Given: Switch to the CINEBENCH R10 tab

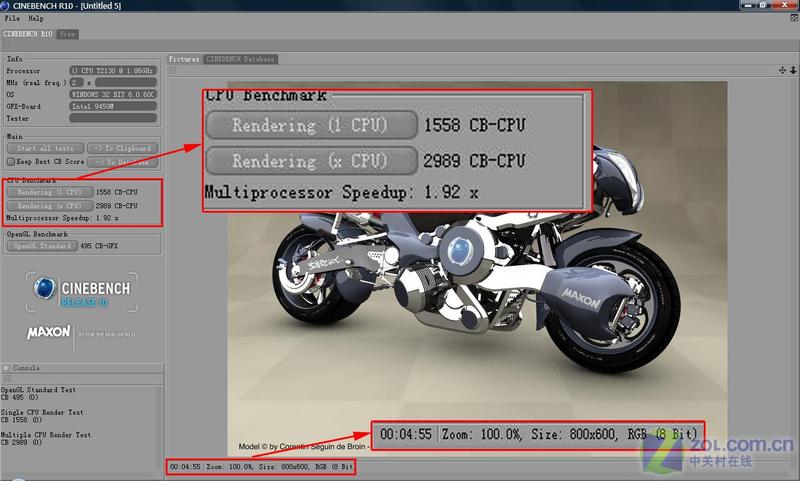Looking at the screenshot, I should pyautogui.click(x=28, y=34).
